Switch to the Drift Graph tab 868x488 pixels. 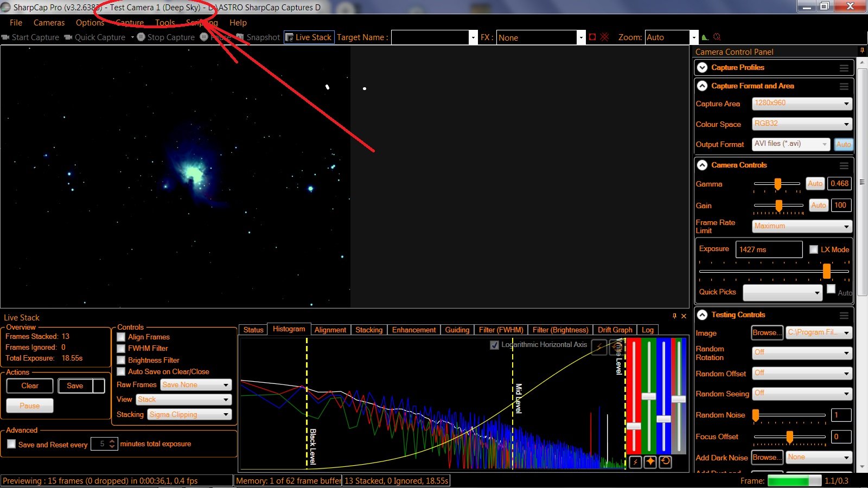(615, 330)
